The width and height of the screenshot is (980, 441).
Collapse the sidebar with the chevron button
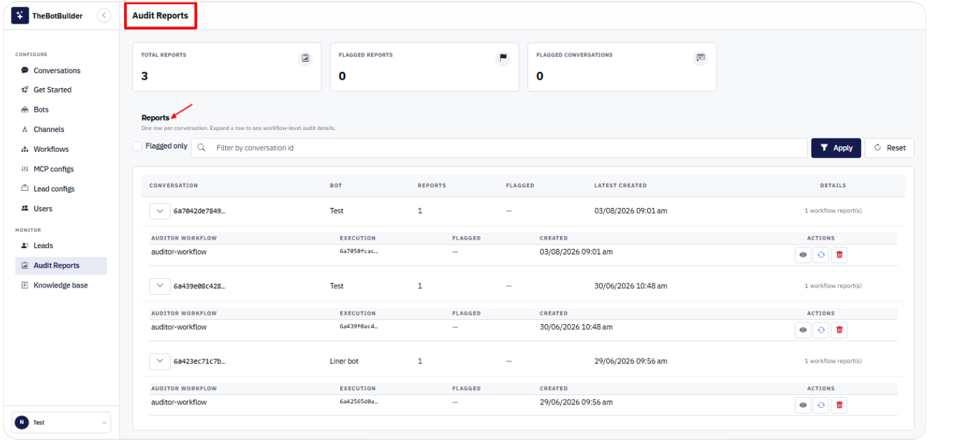pos(104,15)
